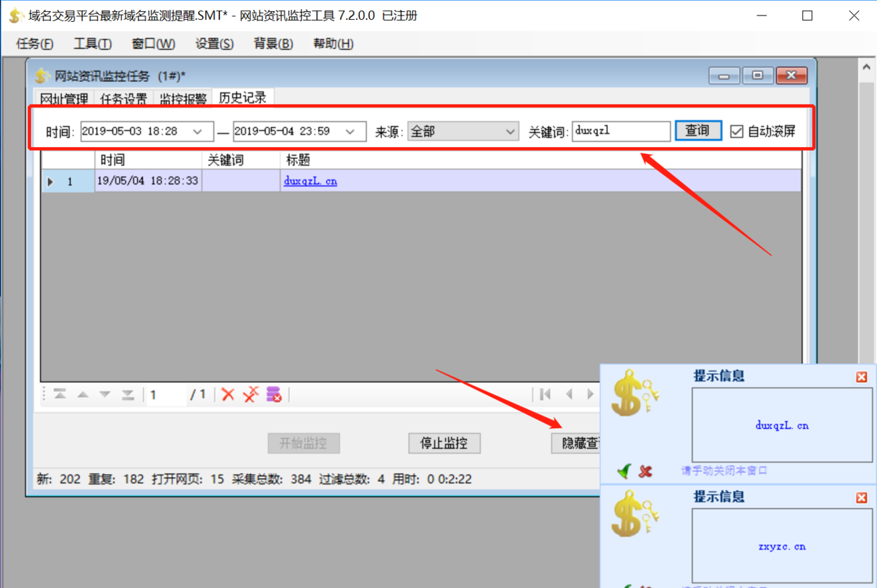Screen dimensions: 877x588
Task: Click the double red X delete all icon
Action: [x=251, y=394]
